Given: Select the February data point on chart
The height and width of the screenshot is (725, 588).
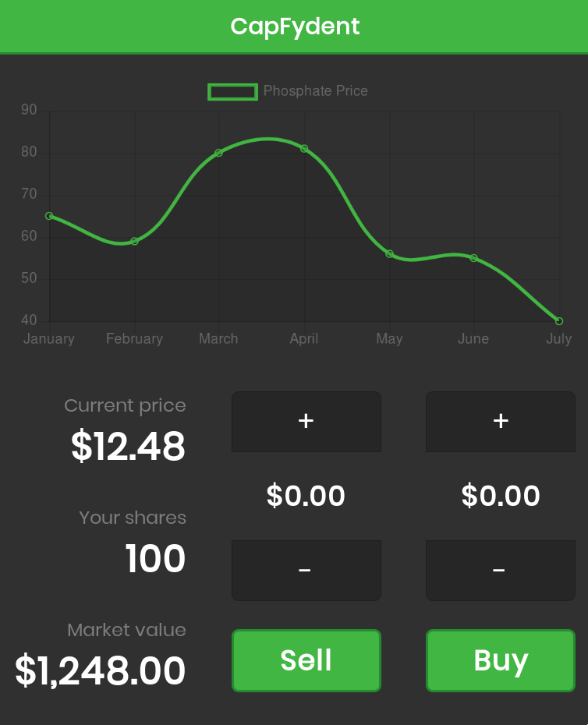Looking at the screenshot, I should (x=135, y=242).
